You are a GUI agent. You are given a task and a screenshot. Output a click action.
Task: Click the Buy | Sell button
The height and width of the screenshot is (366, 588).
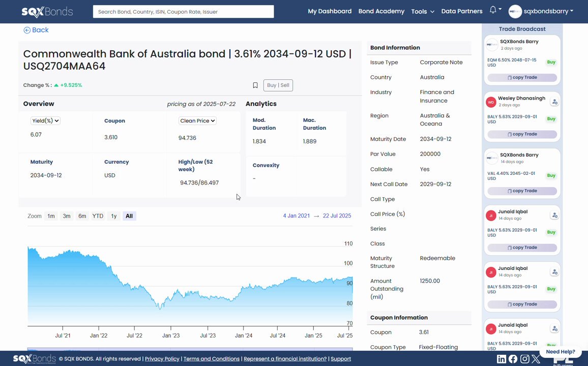(x=278, y=85)
